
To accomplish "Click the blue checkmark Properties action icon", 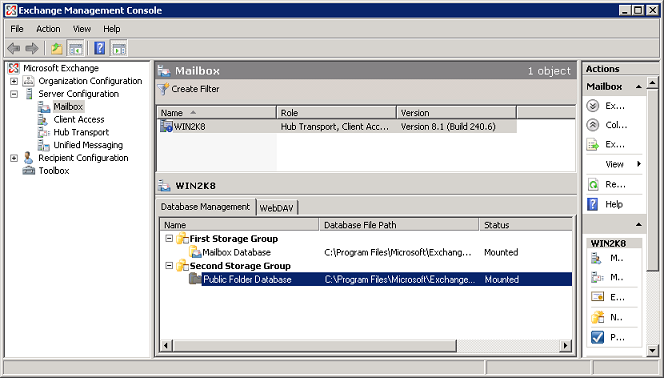I will [597, 337].
